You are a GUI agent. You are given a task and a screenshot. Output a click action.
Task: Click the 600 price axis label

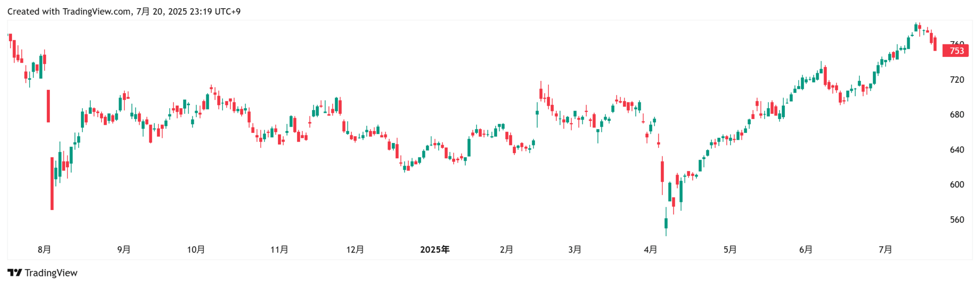point(957,185)
